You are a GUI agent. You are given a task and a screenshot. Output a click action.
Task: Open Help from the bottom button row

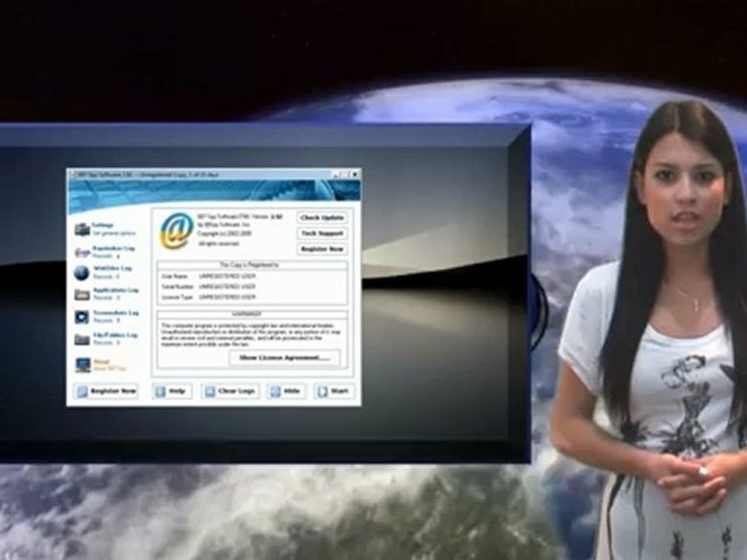coord(172,391)
